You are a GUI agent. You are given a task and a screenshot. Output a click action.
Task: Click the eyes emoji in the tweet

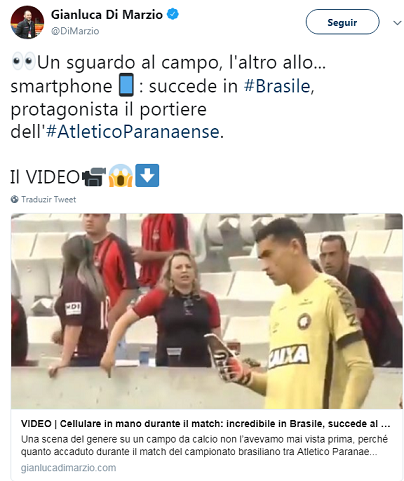tap(23, 62)
